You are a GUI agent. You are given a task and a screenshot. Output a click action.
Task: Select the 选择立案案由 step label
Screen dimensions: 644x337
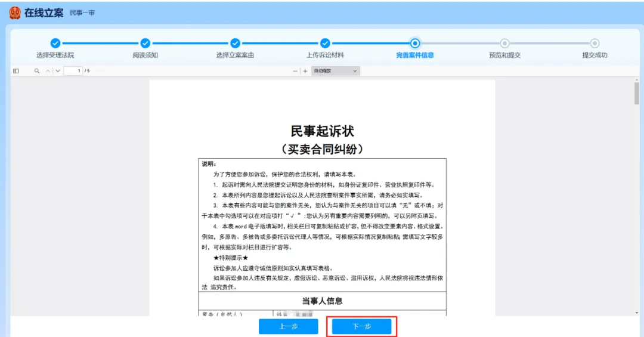coord(235,55)
